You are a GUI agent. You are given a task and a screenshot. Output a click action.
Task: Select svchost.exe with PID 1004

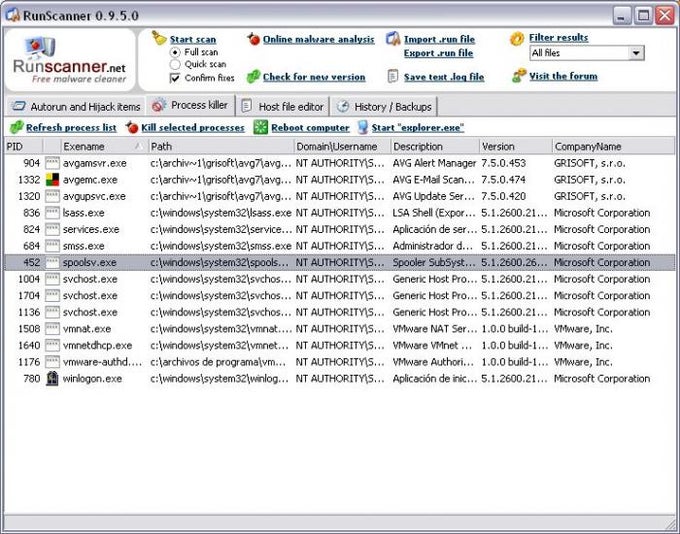click(x=90, y=279)
